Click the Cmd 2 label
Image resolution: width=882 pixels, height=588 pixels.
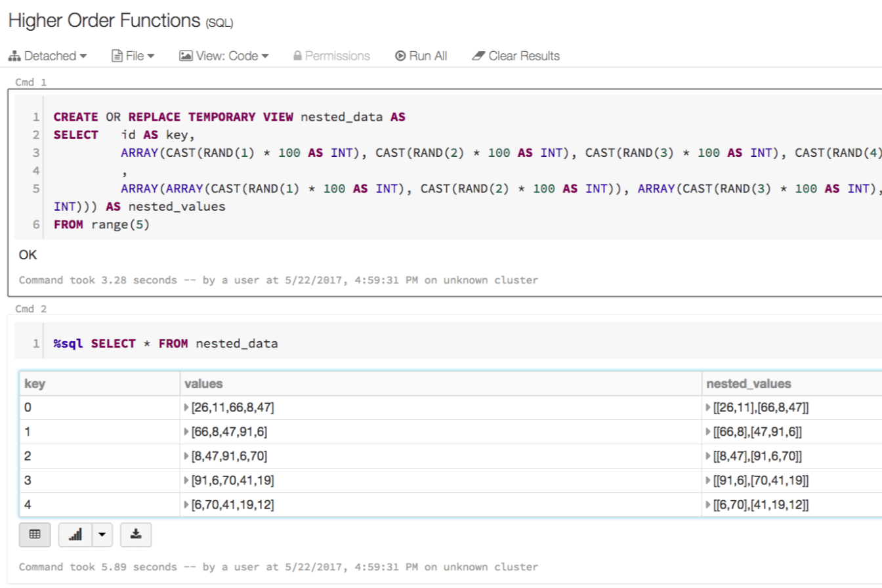31,308
